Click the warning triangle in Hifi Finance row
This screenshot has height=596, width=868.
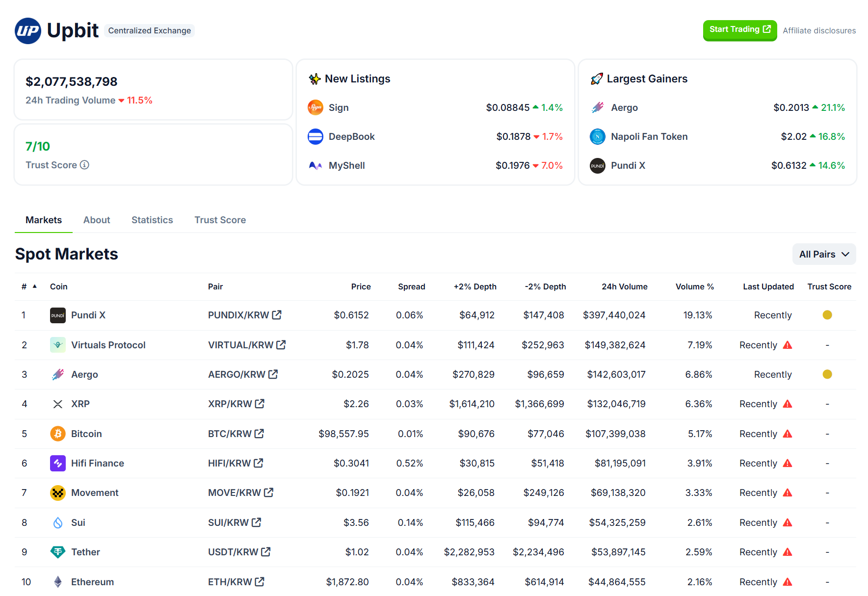tap(788, 463)
